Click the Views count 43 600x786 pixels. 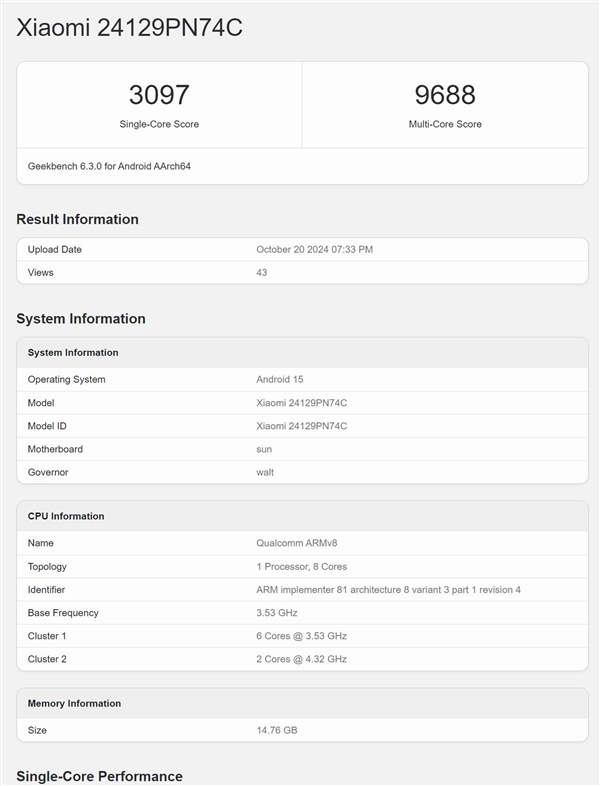[262, 272]
